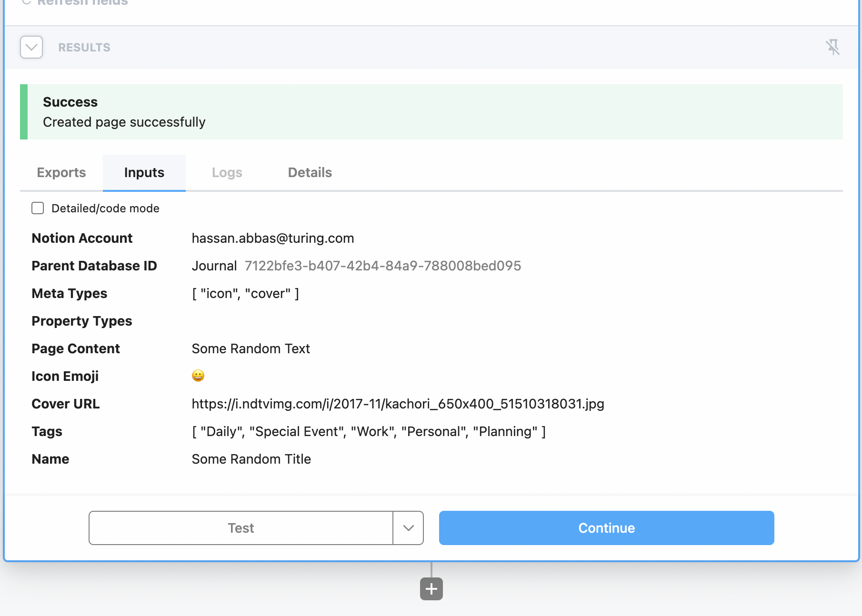Click the Cover URL kachori image link text
This screenshot has width=862, height=616.
[398, 404]
